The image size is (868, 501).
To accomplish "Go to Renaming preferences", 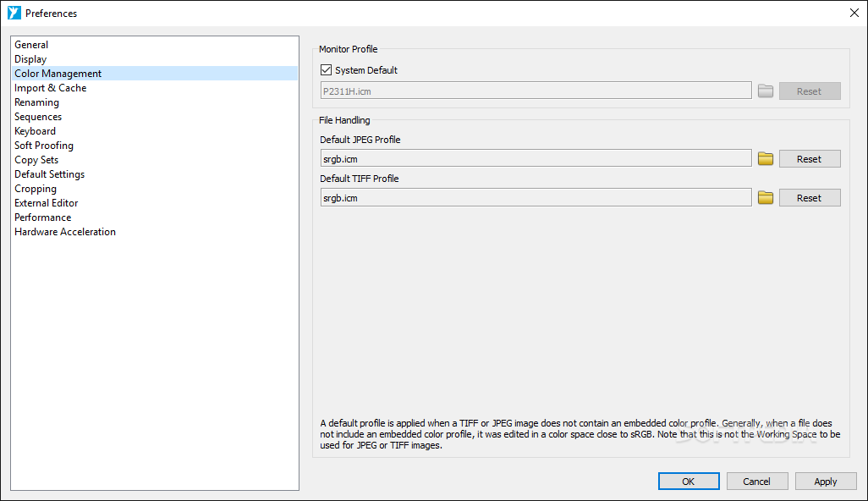I will click(x=155, y=102).
